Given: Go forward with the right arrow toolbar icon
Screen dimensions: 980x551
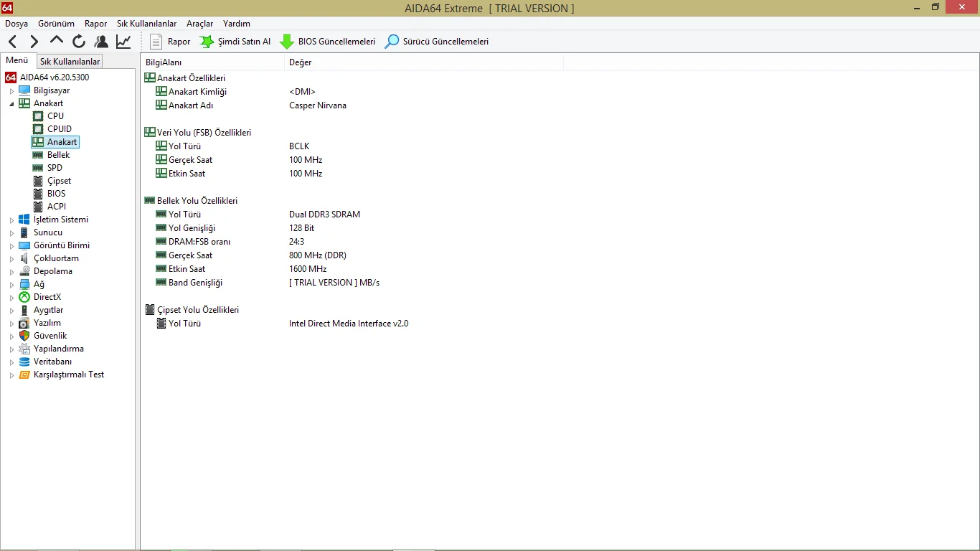Looking at the screenshot, I should point(34,42).
